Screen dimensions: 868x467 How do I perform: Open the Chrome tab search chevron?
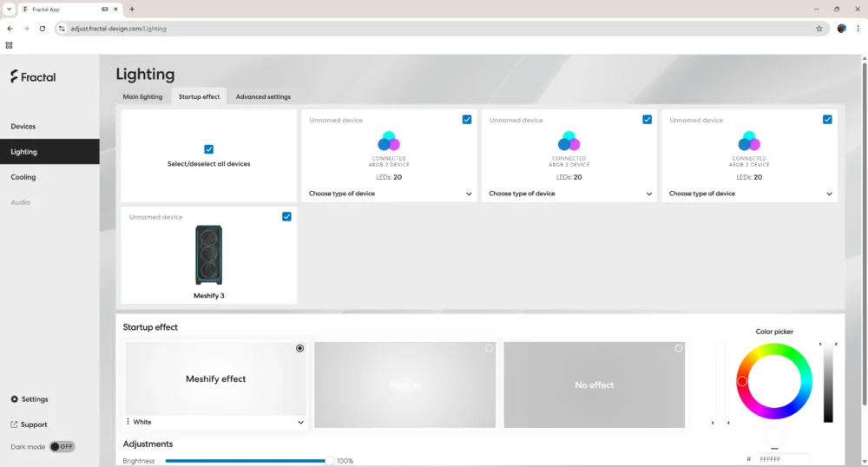pos(9,9)
